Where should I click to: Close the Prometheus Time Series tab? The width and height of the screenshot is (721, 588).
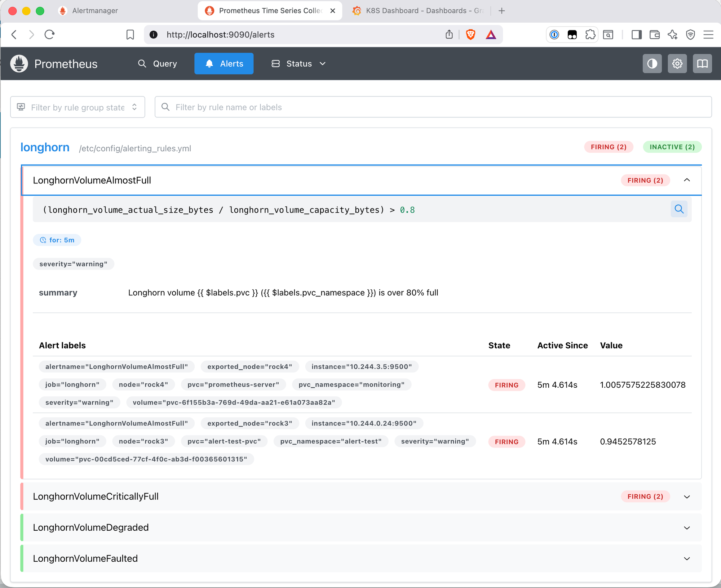pos(333,11)
